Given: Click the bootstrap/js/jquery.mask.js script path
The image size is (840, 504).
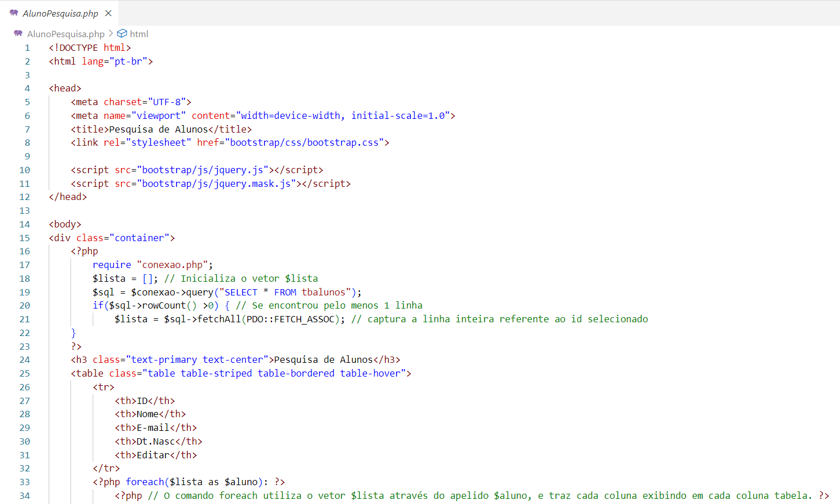Looking at the screenshot, I should tap(218, 184).
